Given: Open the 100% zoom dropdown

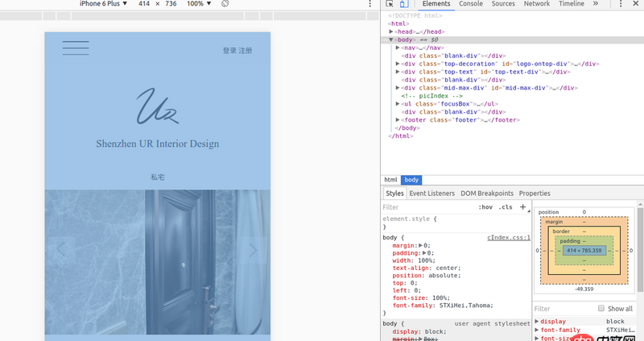Looking at the screenshot, I should (x=199, y=4).
